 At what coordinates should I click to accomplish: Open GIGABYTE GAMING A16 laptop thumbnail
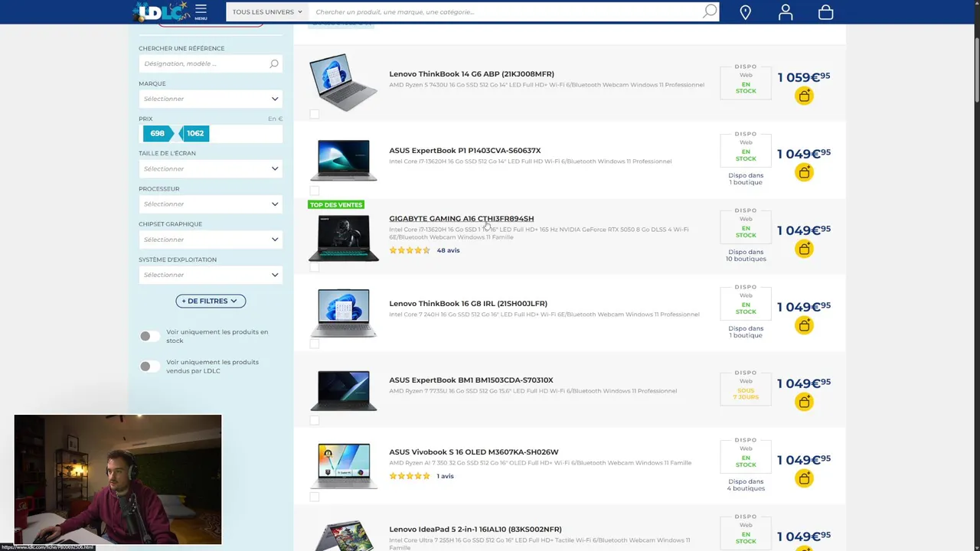(x=343, y=237)
